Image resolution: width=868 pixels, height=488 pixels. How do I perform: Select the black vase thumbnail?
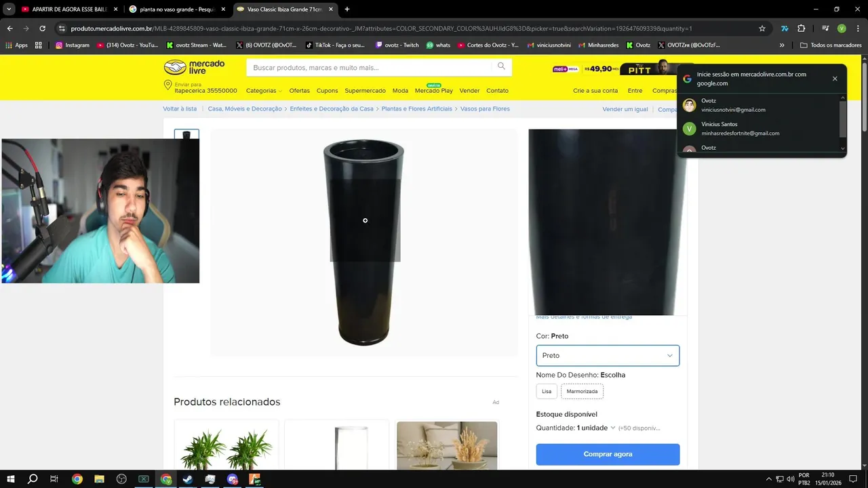pos(186,134)
